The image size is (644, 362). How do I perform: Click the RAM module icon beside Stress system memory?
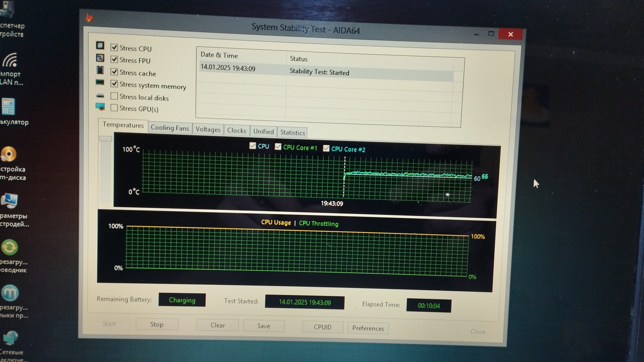100,82
